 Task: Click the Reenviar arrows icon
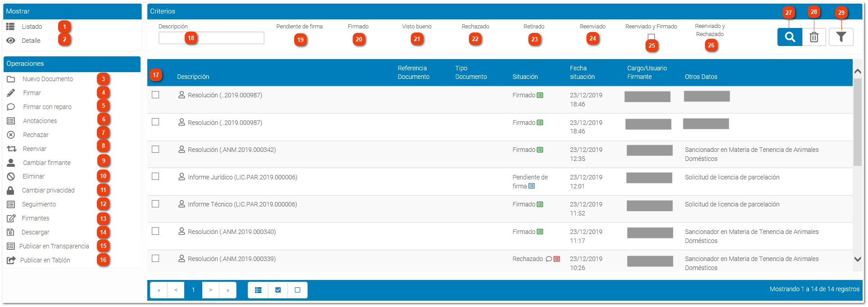tap(11, 149)
